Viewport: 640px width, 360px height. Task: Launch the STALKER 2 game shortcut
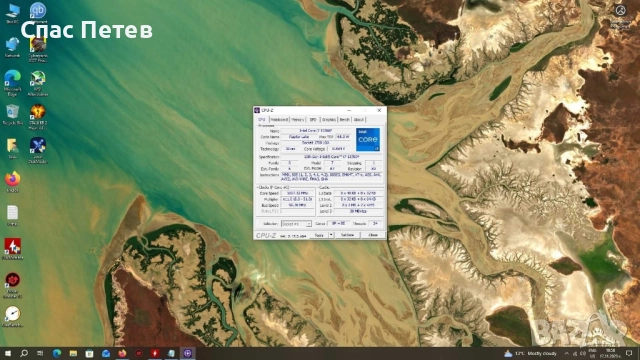pos(38,117)
